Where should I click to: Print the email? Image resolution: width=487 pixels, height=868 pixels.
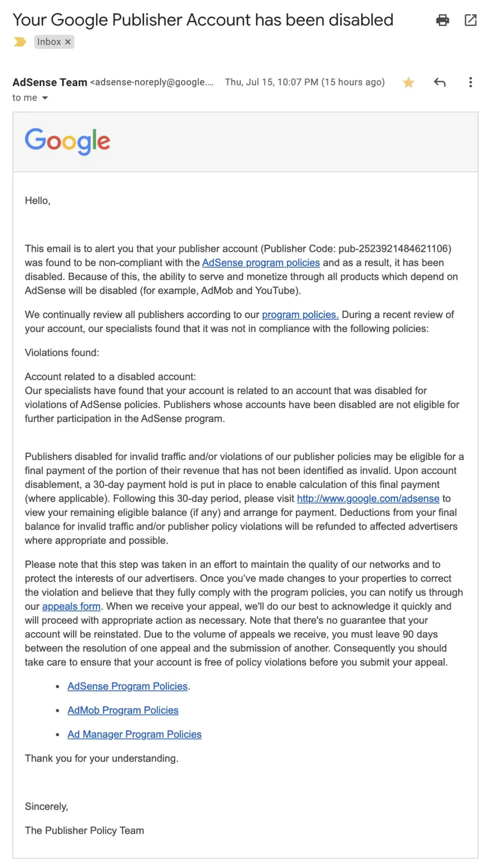tap(443, 21)
